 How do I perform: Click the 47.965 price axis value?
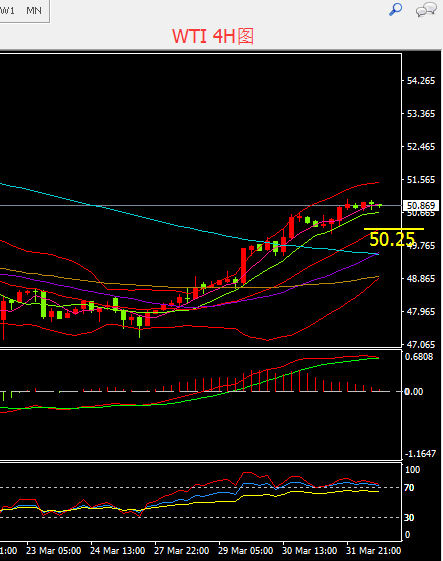[x=421, y=311]
